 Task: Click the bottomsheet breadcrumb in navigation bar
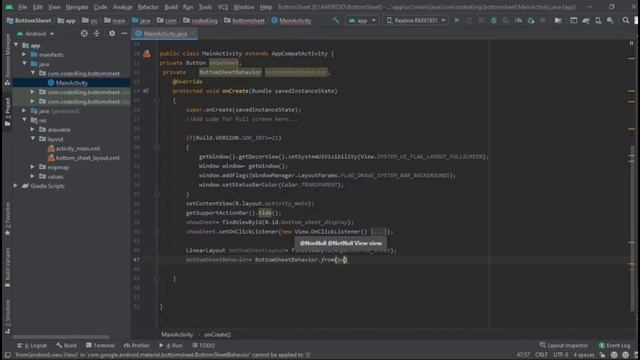pos(244,20)
